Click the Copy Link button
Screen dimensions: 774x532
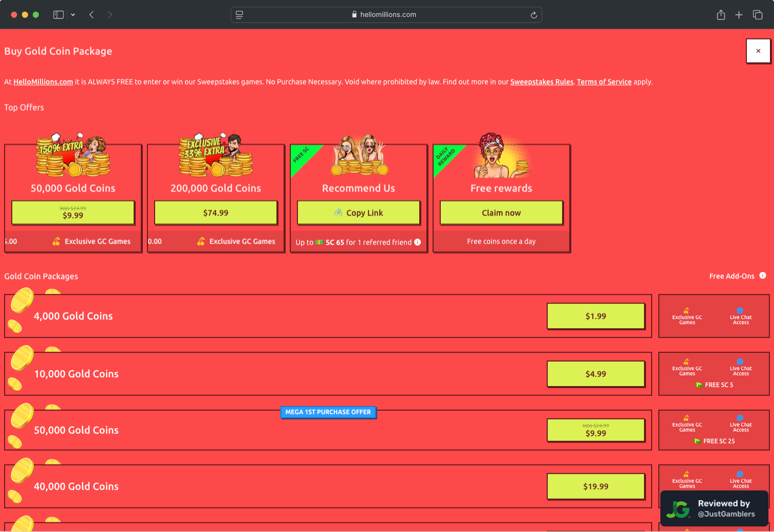pos(359,212)
